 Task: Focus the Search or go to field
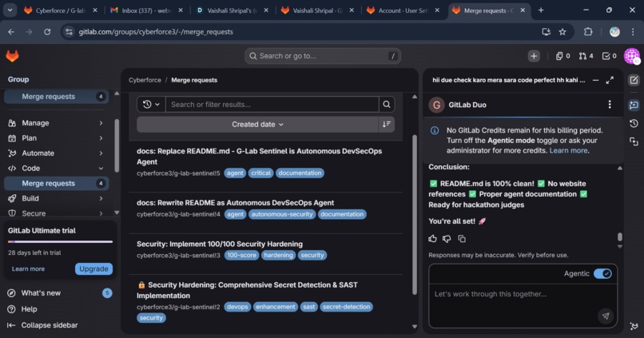tap(323, 56)
